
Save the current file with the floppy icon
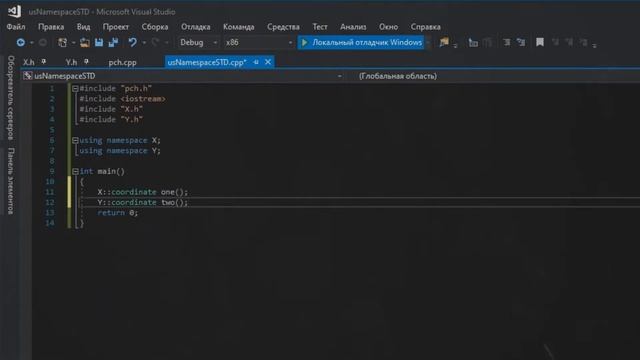pyautogui.click(x=99, y=42)
